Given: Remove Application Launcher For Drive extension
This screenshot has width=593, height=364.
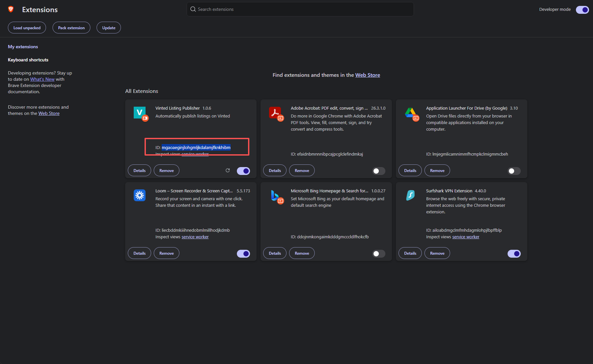Looking at the screenshot, I should coord(437,170).
